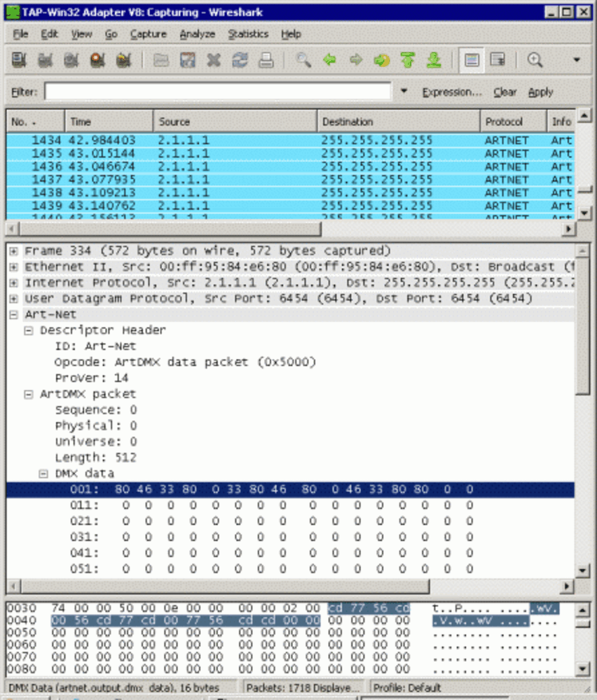Select the ProVer: 14 line
This screenshot has height=700, width=597.
(91, 378)
